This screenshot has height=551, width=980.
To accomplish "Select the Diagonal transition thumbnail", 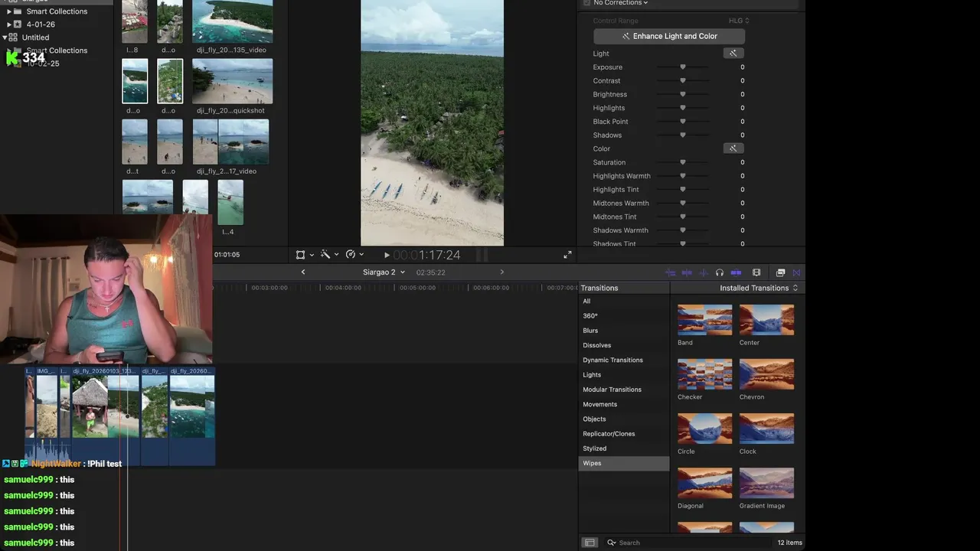I will [x=704, y=483].
